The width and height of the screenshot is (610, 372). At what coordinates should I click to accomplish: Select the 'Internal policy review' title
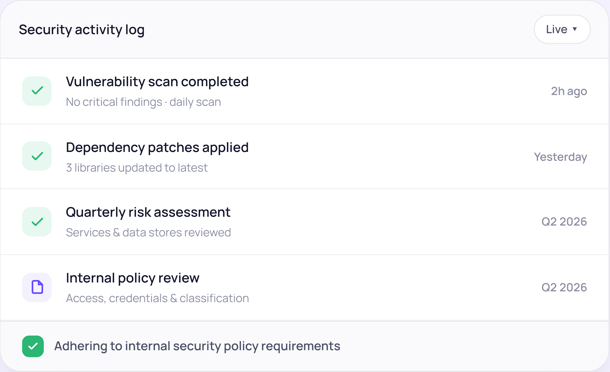[x=132, y=278]
